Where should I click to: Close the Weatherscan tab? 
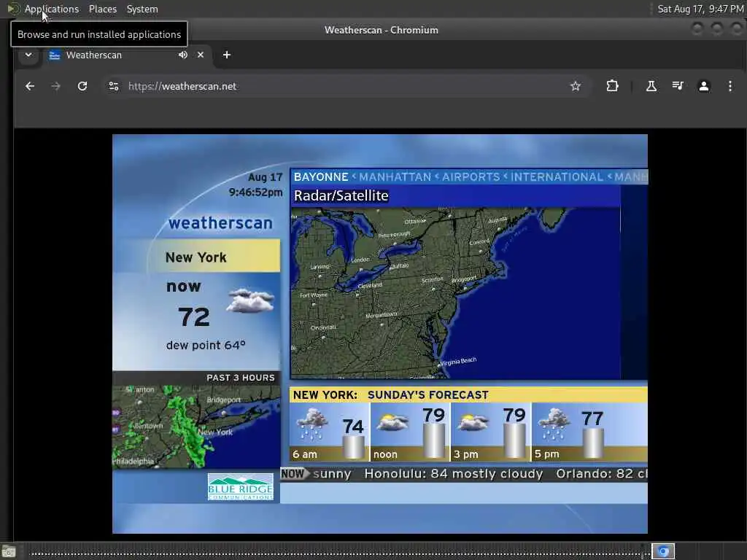click(x=201, y=55)
